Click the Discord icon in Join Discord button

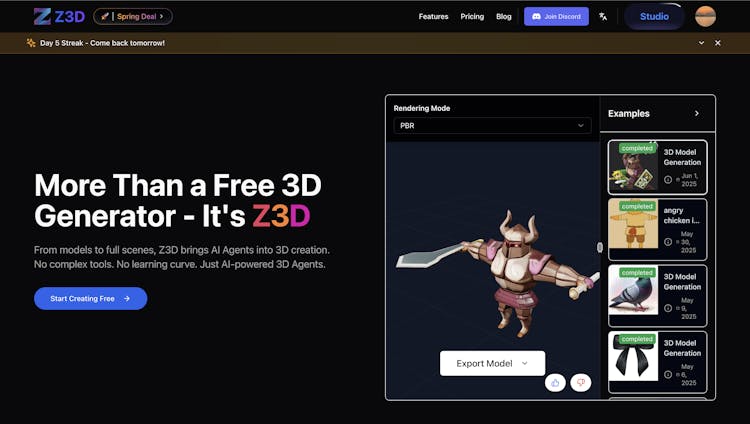536,16
